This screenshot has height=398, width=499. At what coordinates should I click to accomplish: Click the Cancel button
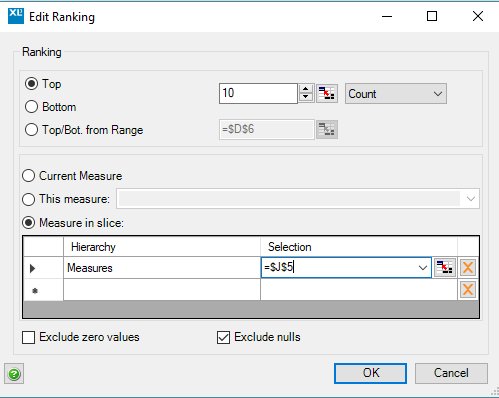pos(451,373)
